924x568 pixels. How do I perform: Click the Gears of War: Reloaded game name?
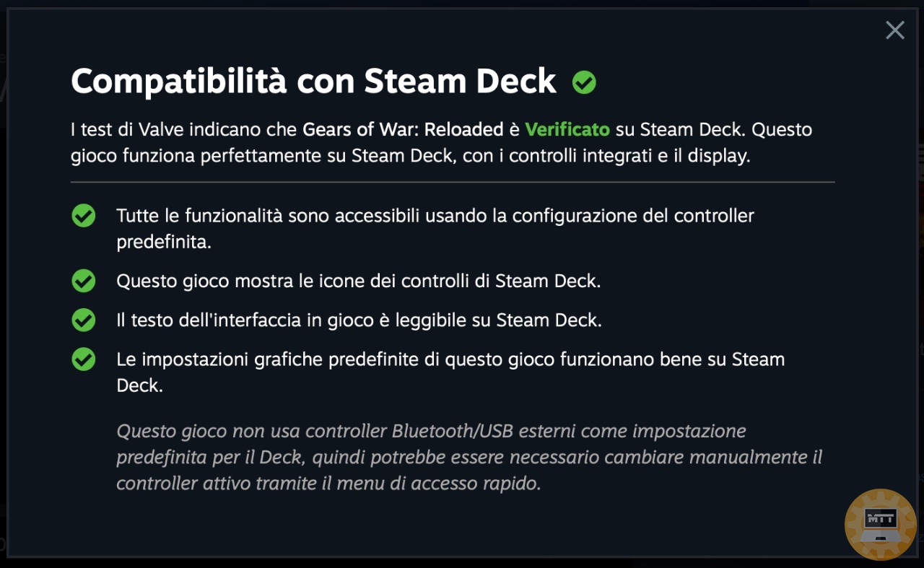pos(403,130)
